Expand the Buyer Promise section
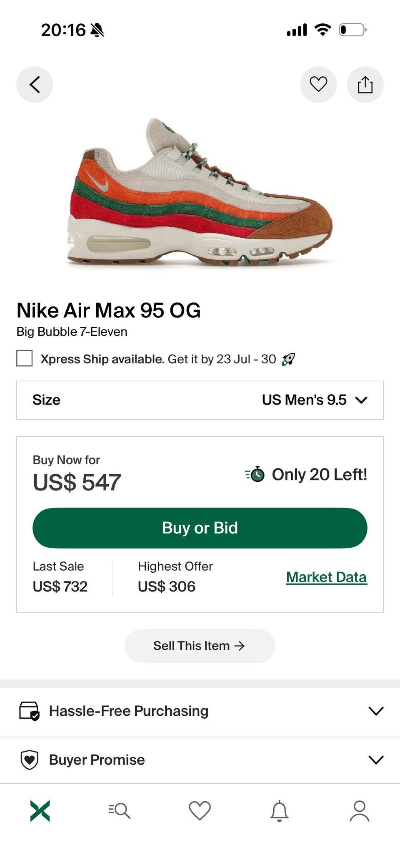The image size is (400, 868). click(x=200, y=760)
